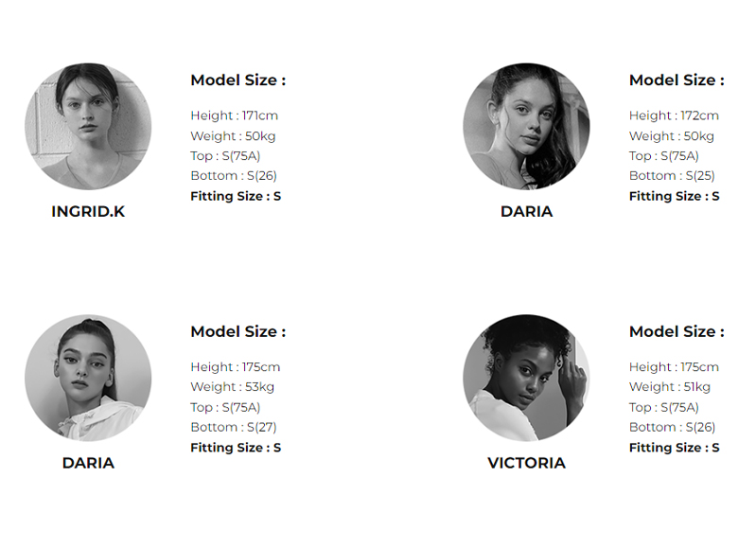
Task: Select VICTORIA's Top : S(75A) line
Action: [663, 408]
